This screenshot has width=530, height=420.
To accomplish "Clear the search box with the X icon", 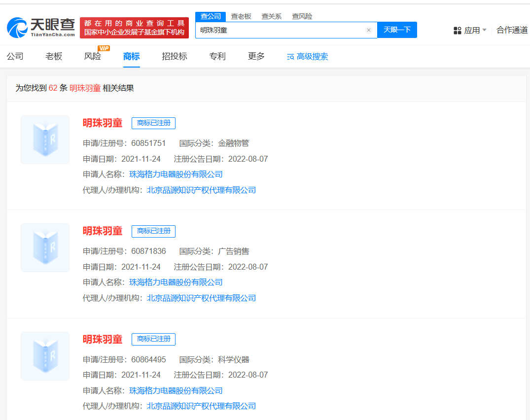I will pyautogui.click(x=368, y=30).
